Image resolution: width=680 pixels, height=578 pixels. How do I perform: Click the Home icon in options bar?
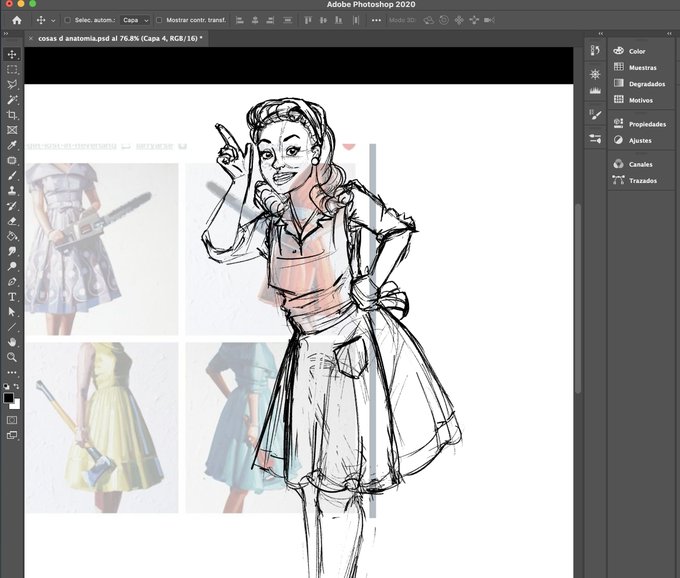point(16,20)
